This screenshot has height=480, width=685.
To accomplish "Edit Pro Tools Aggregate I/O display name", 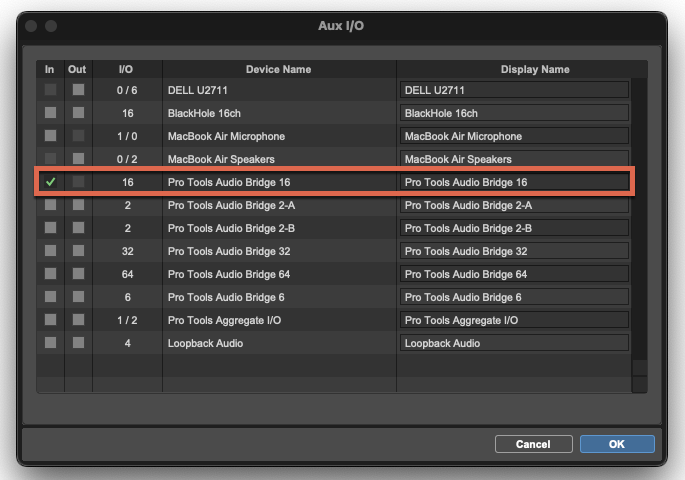I will pos(514,320).
